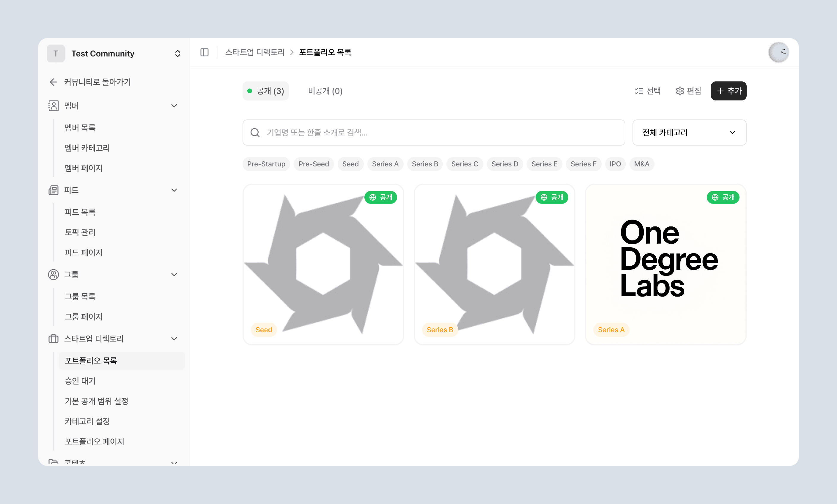Filter by M&A stage chip
The height and width of the screenshot is (504, 837).
coord(642,164)
